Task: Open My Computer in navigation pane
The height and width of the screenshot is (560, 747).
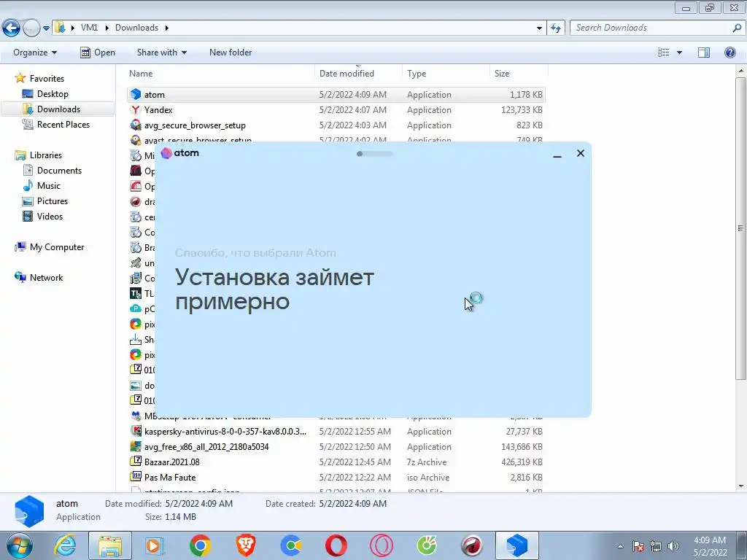Action: click(x=57, y=247)
